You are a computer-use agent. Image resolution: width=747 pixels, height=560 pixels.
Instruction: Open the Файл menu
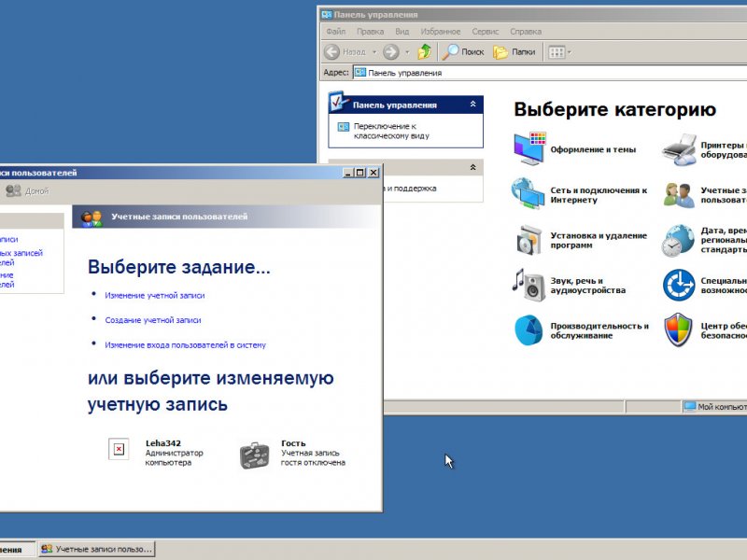pyautogui.click(x=336, y=32)
